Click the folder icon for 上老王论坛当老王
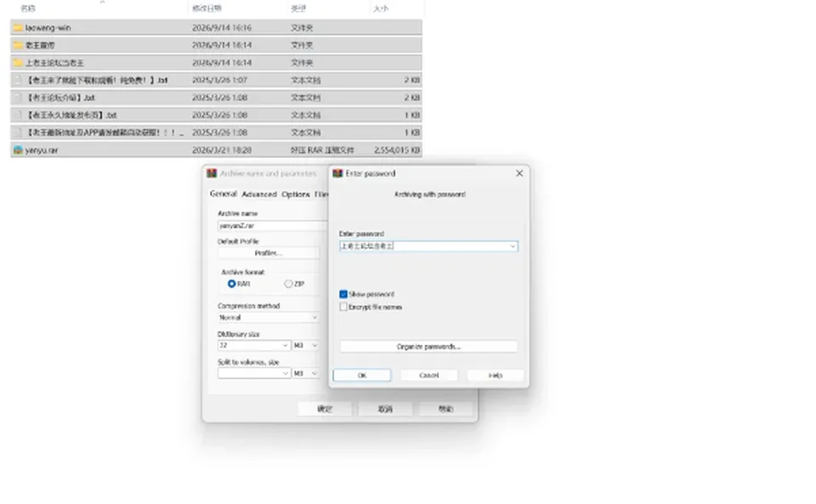Image resolution: width=816 pixels, height=504 pixels. tap(18, 63)
